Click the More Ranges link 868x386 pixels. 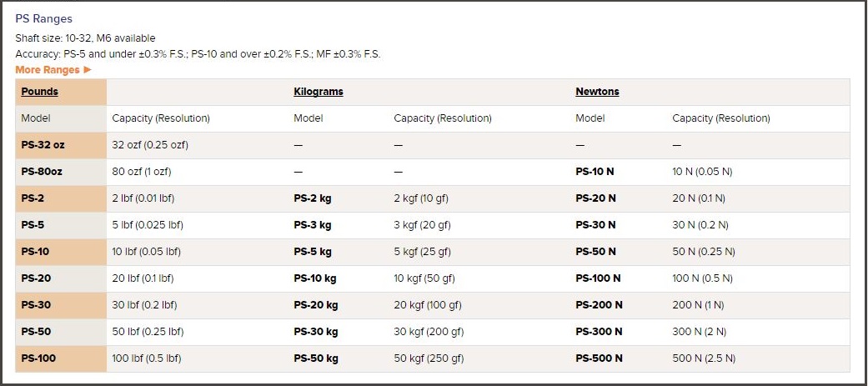[x=48, y=70]
